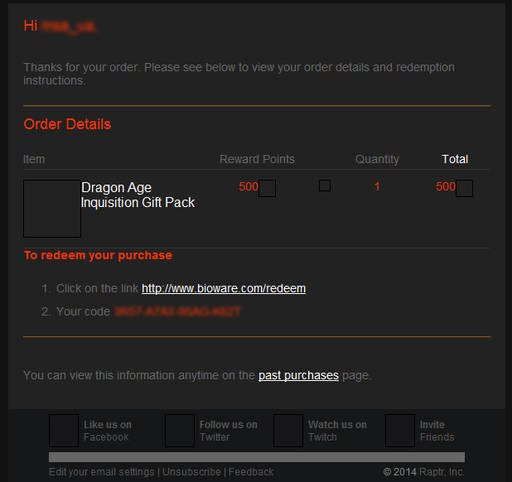Select the Like us on Facebook text
This screenshot has width=512, height=482.
click(107, 431)
